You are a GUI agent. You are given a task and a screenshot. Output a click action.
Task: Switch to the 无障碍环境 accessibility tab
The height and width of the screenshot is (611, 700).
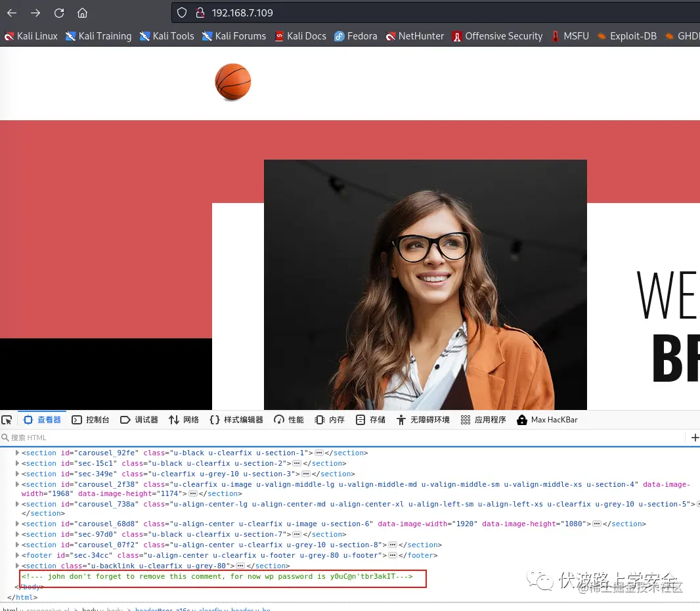click(423, 420)
